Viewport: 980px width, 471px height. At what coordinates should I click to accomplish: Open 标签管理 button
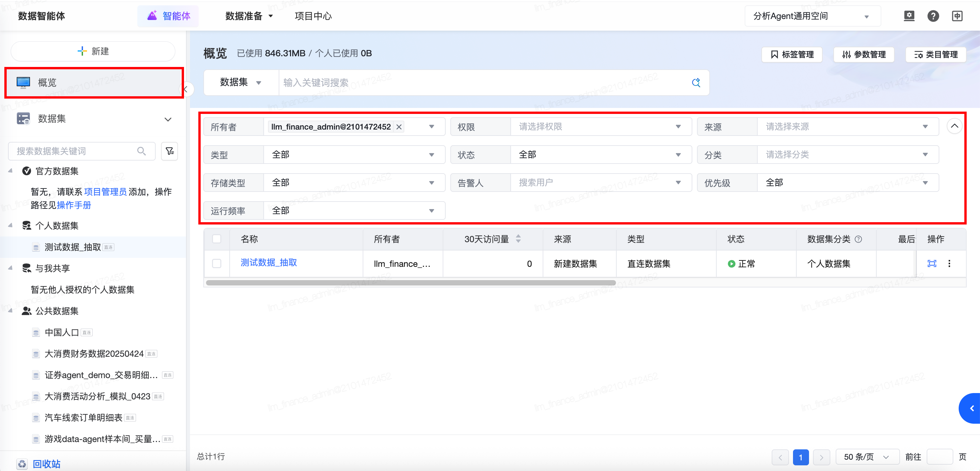pyautogui.click(x=792, y=54)
